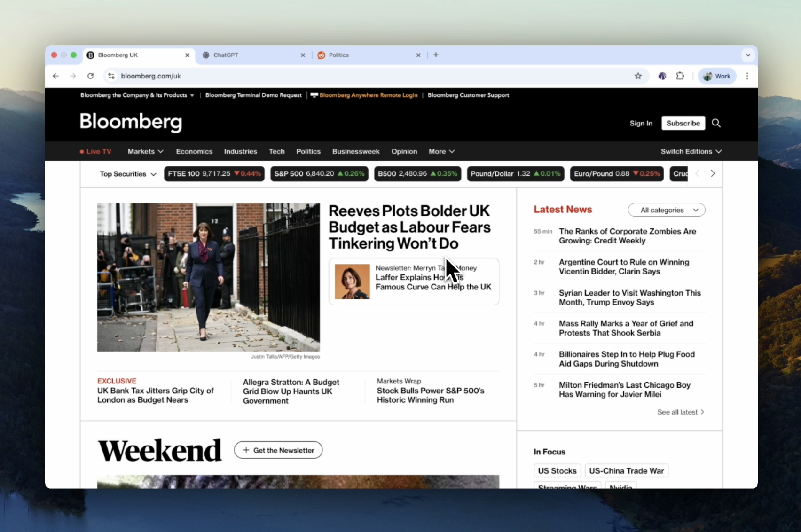Open the See all latest link

(680, 412)
